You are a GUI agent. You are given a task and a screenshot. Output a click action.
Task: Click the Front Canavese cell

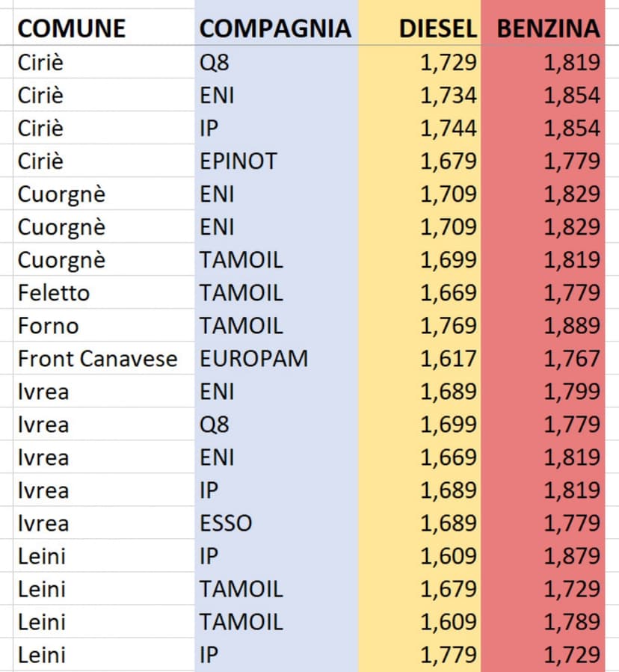(x=97, y=359)
